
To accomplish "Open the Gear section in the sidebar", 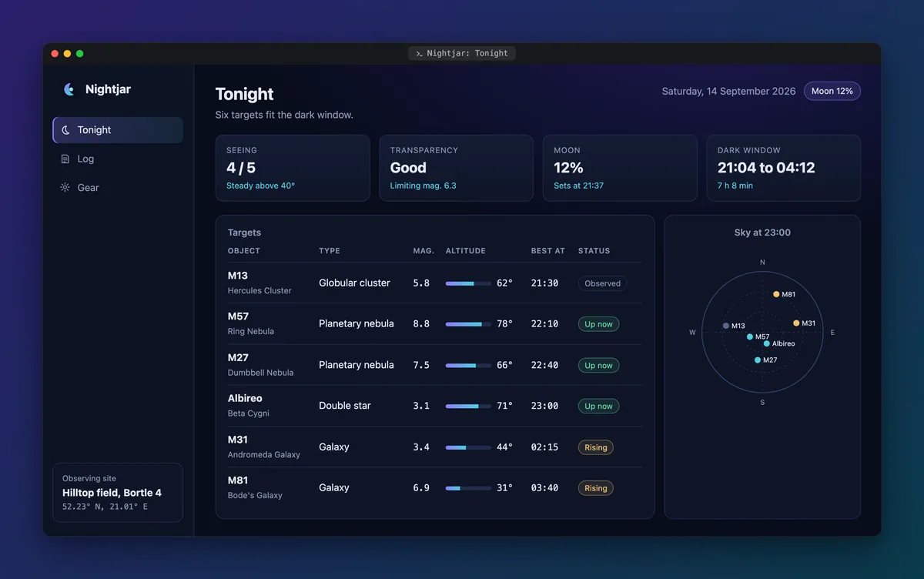I will pos(118,187).
